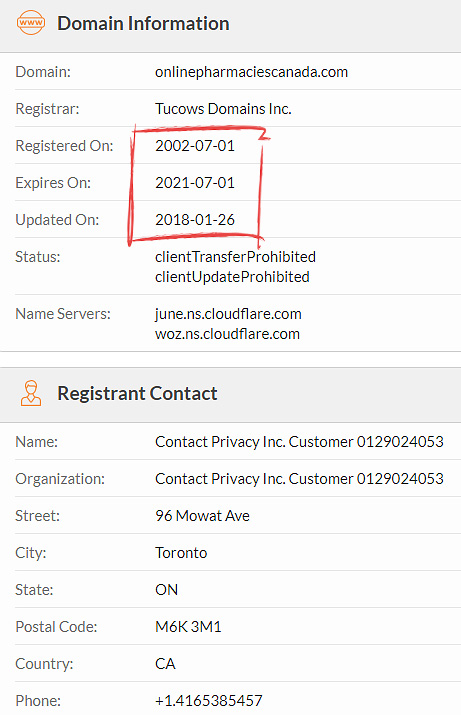This screenshot has height=715, width=461.
Task: Click the 2018-01-26 updated date
Action: pos(195,220)
